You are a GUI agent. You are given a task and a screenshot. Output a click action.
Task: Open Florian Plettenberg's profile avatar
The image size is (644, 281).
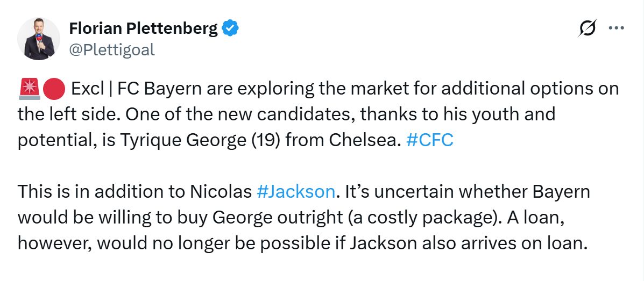(x=39, y=39)
